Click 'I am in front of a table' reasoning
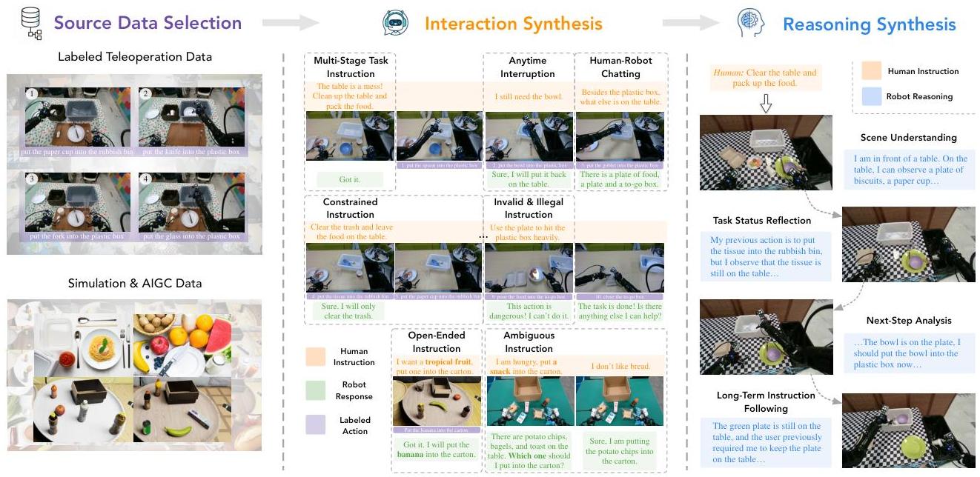 click(x=910, y=170)
